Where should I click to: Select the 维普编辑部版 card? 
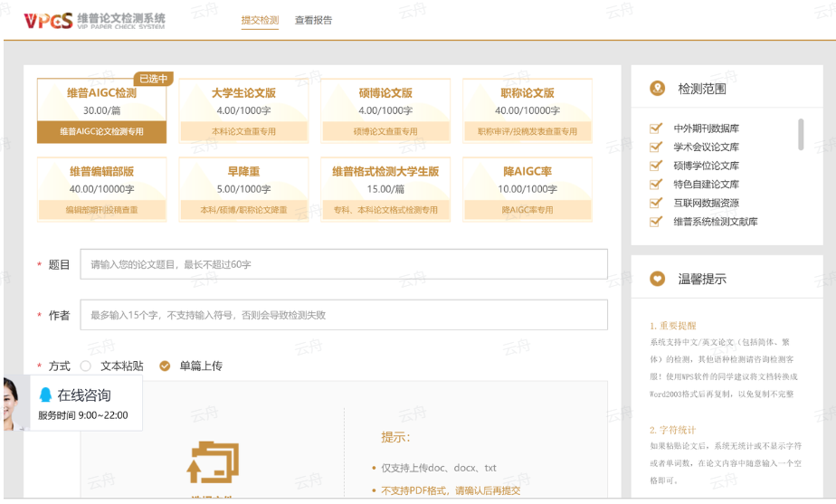[x=101, y=189]
